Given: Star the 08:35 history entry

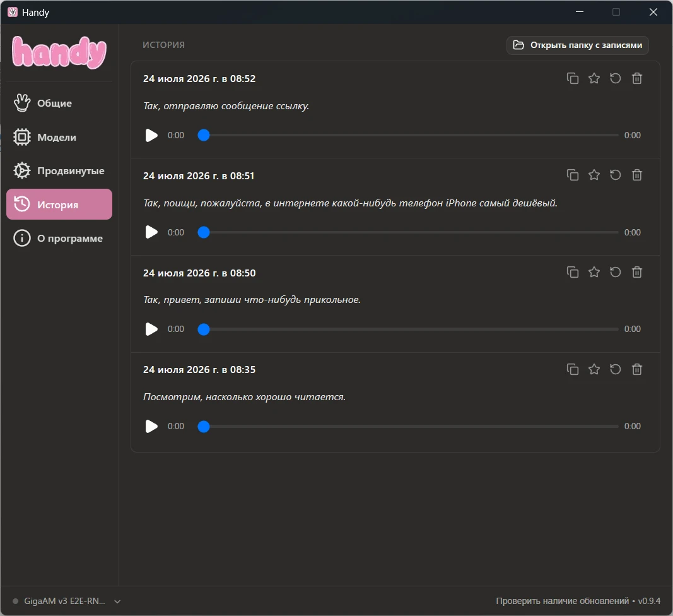Looking at the screenshot, I should 594,369.
